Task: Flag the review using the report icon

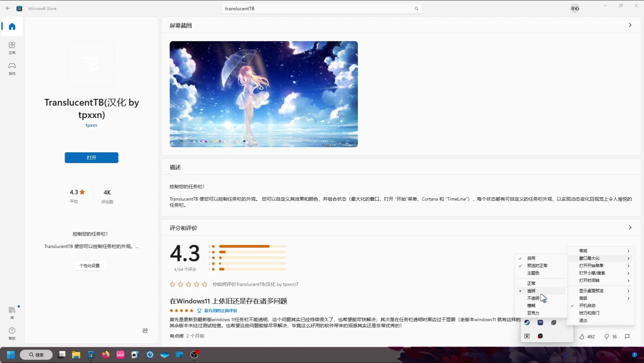Action: (627, 336)
